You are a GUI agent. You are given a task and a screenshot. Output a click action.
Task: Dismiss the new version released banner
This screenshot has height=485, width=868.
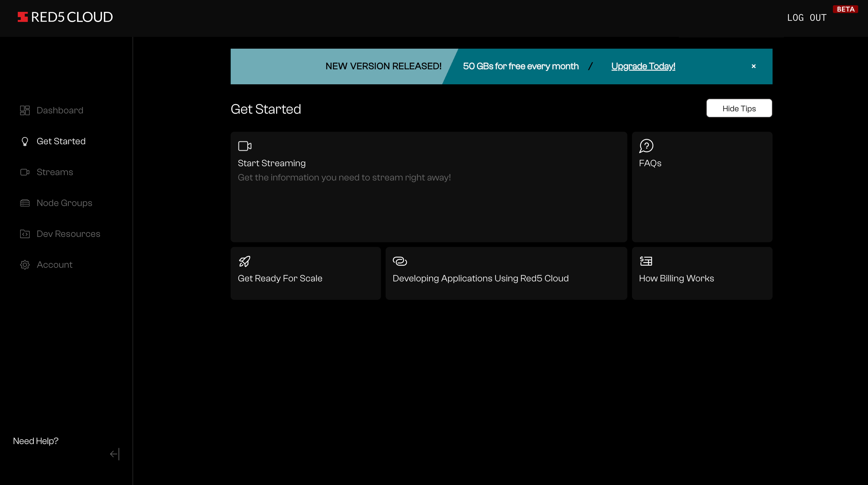click(754, 66)
